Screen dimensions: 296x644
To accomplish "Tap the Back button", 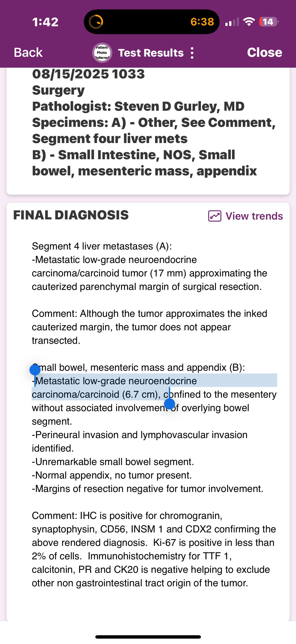I will pos(28,53).
